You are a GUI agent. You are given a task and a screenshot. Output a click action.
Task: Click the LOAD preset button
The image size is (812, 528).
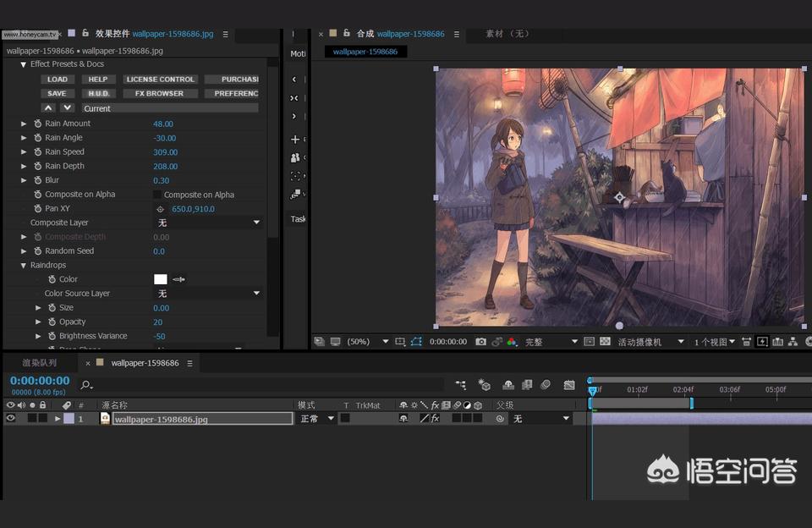(58, 80)
